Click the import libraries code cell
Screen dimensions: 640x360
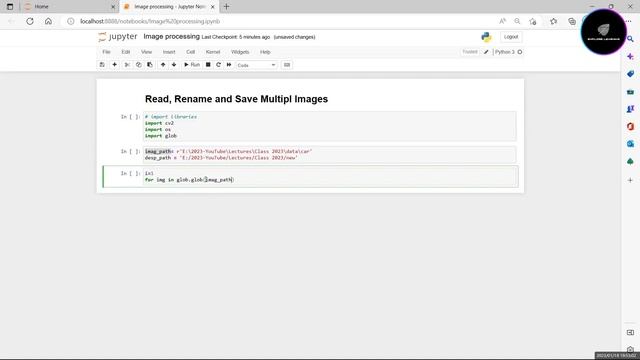pos(329,126)
